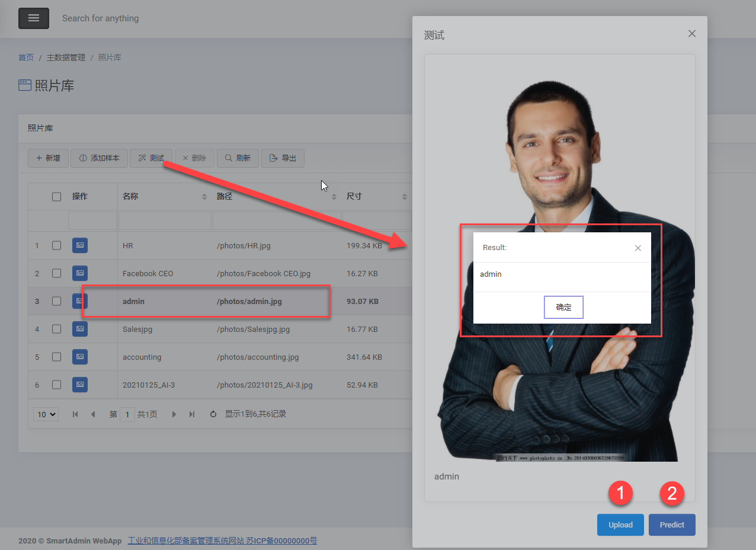The height and width of the screenshot is (550, 756).
Task: Click the pagination reload icon
Action: pos(213,414)
